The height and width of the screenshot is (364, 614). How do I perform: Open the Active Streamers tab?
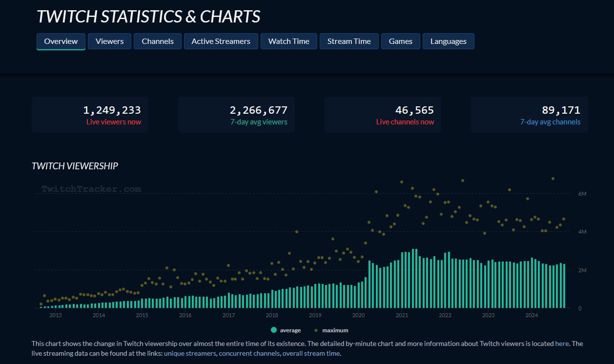221,41
